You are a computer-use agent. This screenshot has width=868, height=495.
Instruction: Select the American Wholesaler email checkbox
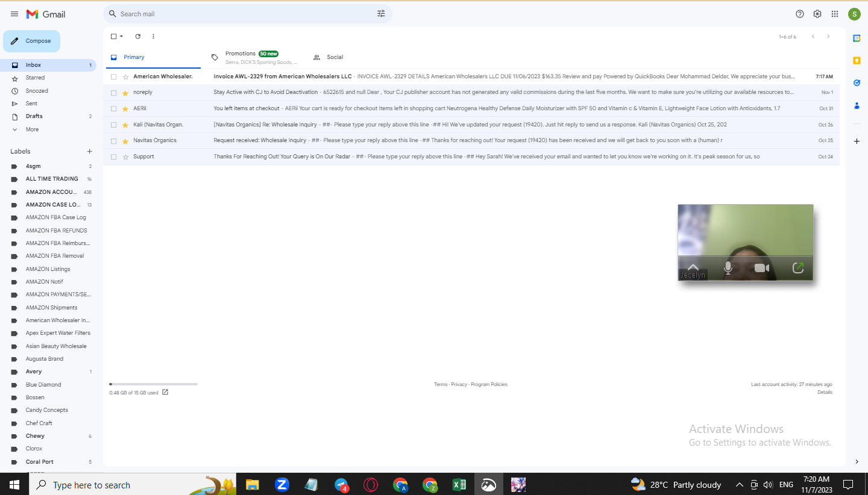[x=113, y=77]
